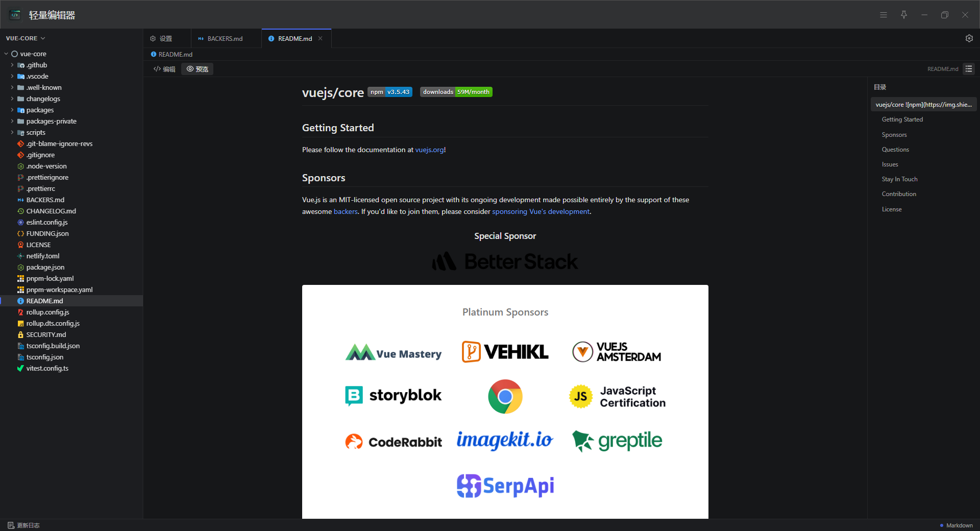Expand the scripts folder
Screen dimensions: 980x531
(12, 132)
